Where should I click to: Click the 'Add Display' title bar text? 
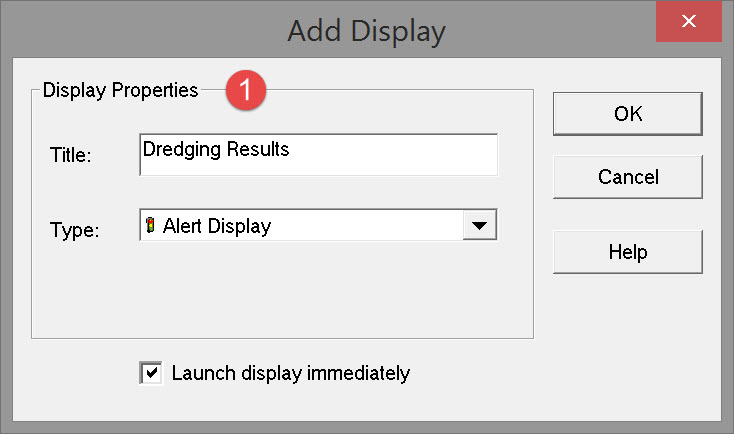coord(366,30)
